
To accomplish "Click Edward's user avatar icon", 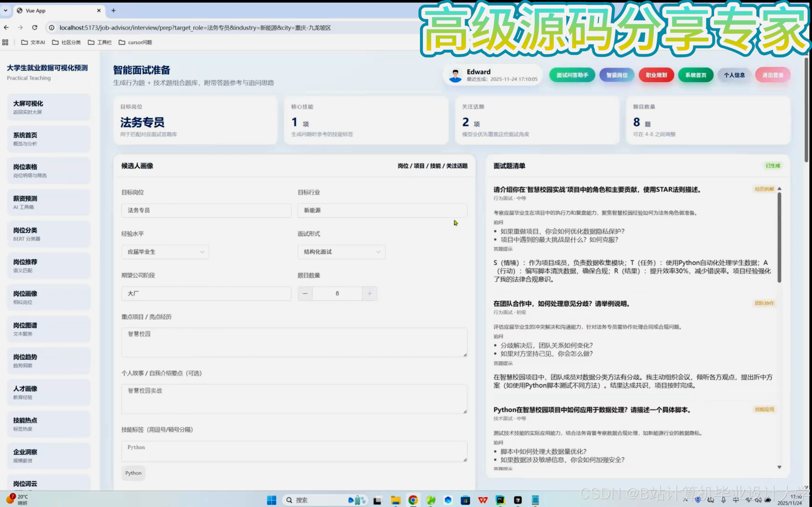I will click(455, 75).
